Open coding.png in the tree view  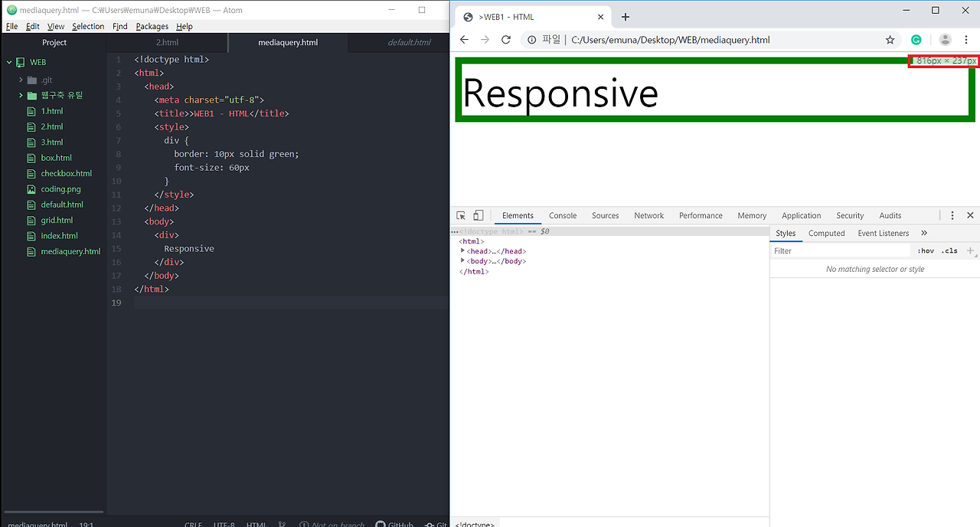(60, 189)
